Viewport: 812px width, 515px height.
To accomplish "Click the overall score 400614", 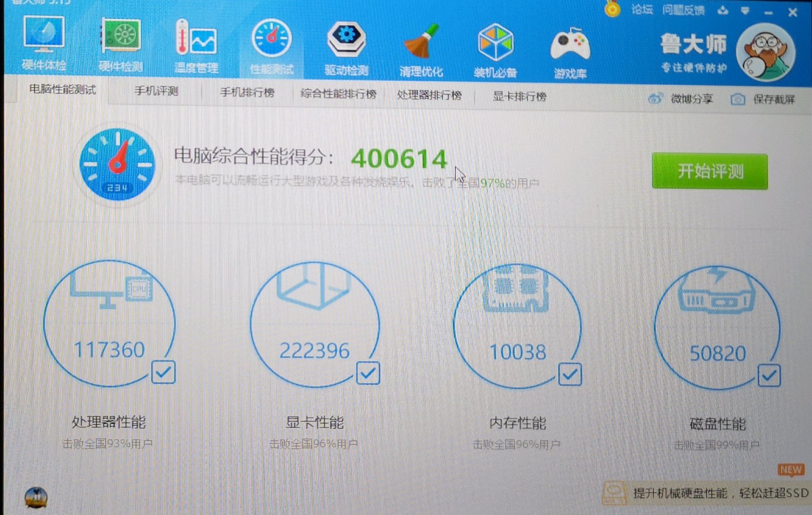I will coord(399,159).
